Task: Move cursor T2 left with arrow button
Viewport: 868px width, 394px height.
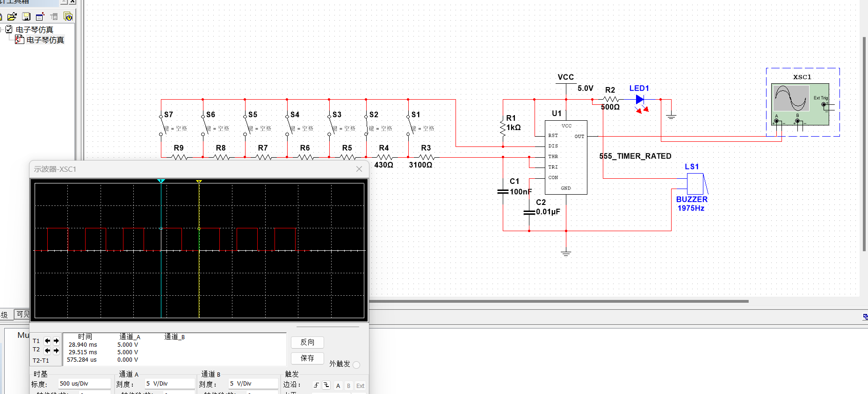Action: (47, 350)
